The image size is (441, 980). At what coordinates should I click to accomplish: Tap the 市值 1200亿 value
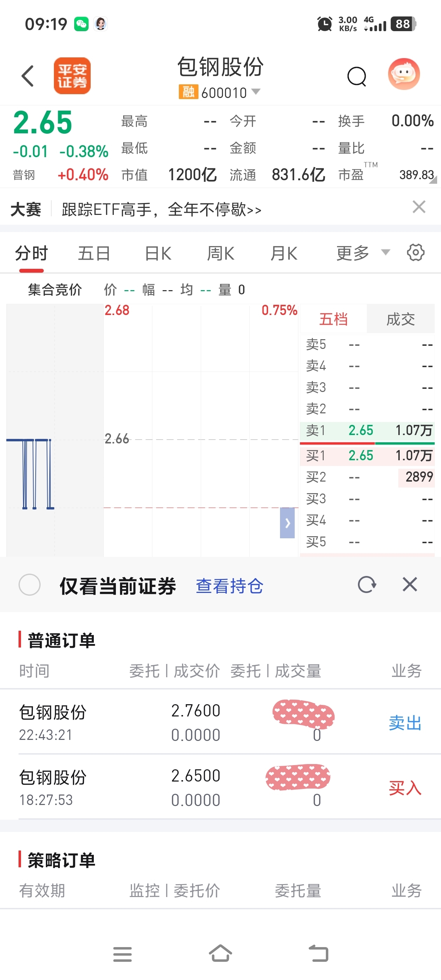click(192, 175)
